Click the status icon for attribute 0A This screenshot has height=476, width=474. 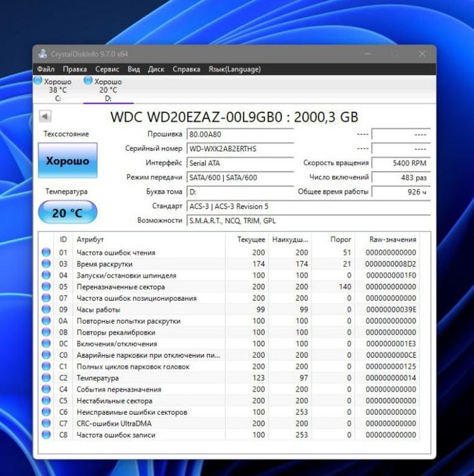pos(46,320)
